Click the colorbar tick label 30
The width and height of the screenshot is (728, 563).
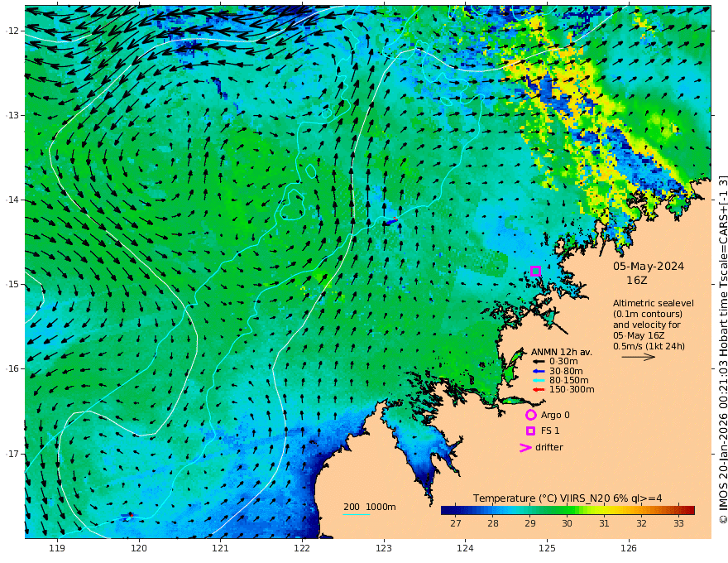point(567,523)
